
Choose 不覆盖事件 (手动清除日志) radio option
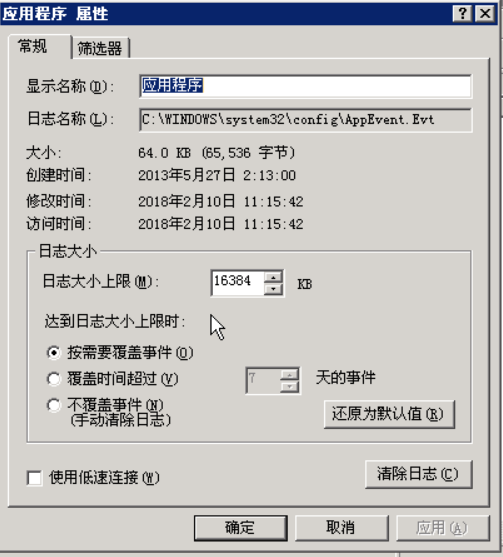coord(54,405)
